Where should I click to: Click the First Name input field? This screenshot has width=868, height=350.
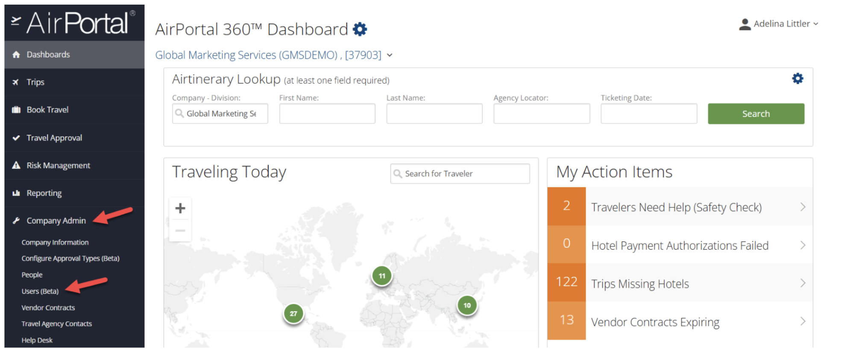tap(327, 114)
